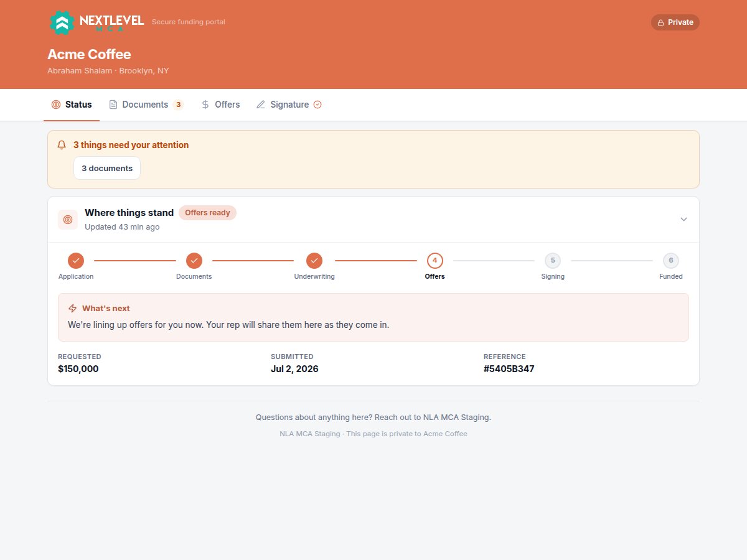Image resolution: width=747 pixels, height=560 pixels.
Task: Click the check circle beside Signature
Action: click(317, 105)
